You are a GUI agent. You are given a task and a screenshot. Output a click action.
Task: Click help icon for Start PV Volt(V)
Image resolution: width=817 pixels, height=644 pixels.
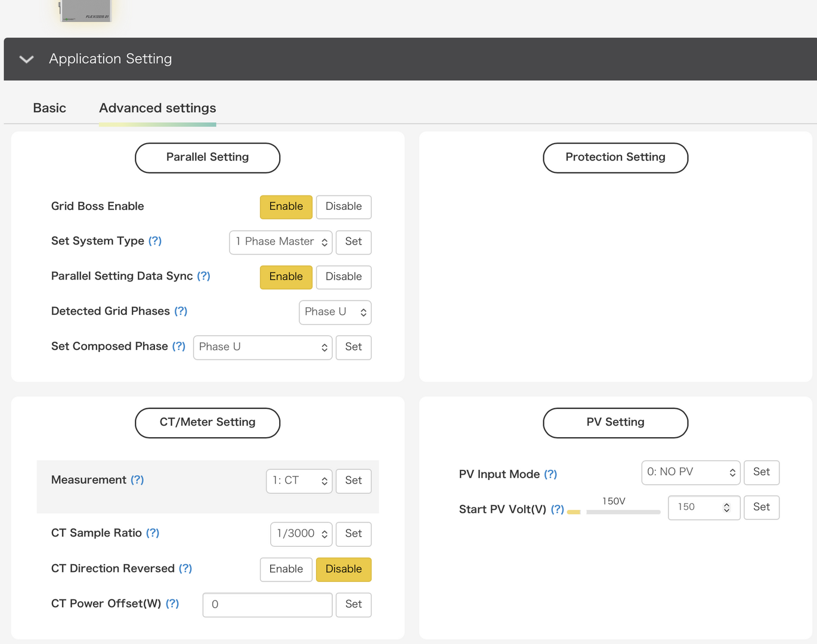tap(557, 509)
